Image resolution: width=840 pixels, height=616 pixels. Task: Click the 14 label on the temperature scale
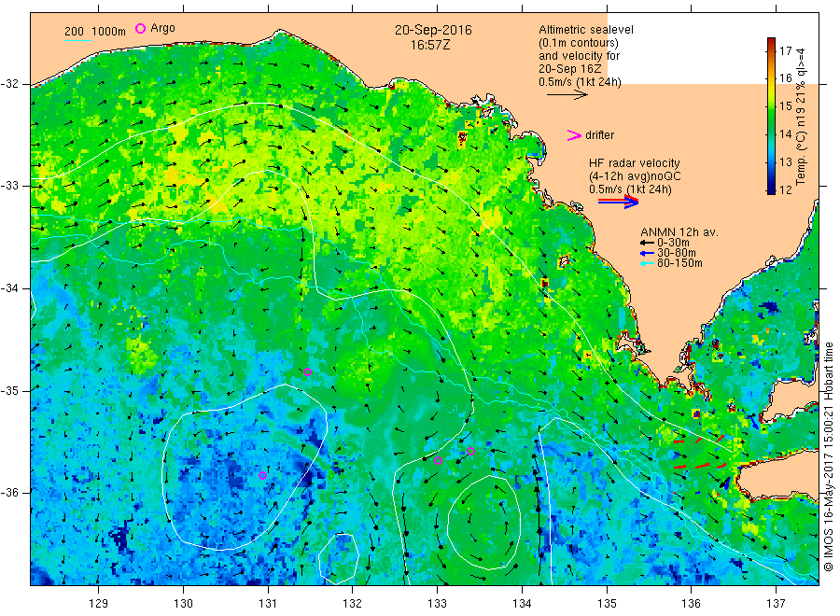[x=785, y=133]
